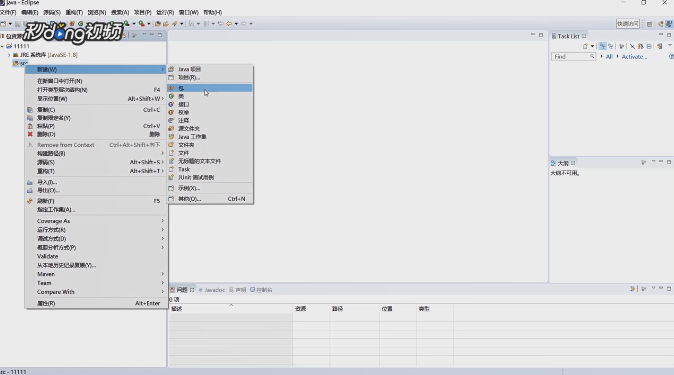Click the copy icon next to 复制(C)
674x375 pixels.
click(30, 110)
